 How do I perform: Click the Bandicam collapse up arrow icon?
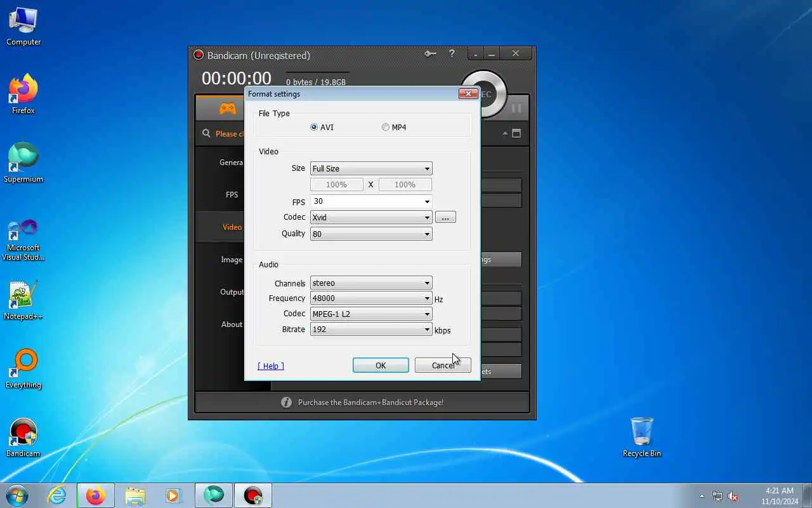(x=505, y=133)
